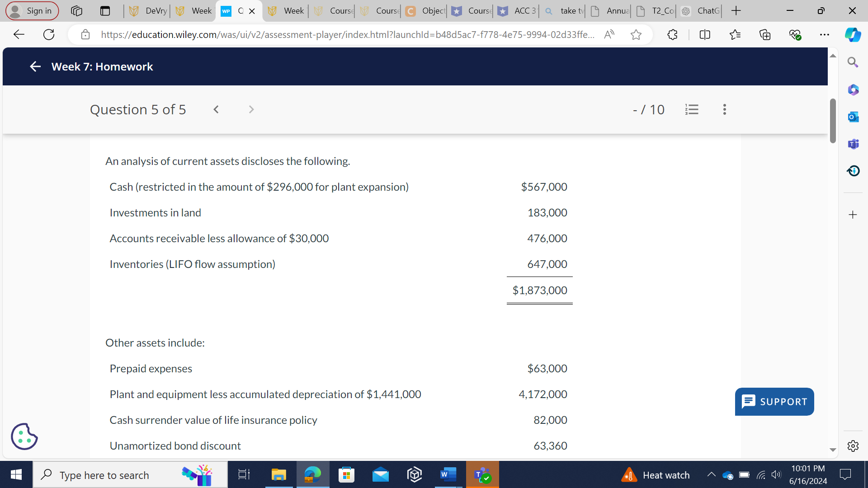Open the three-dot question options menu
Screen dimensions: 868x488
click(x=724, y=109)
